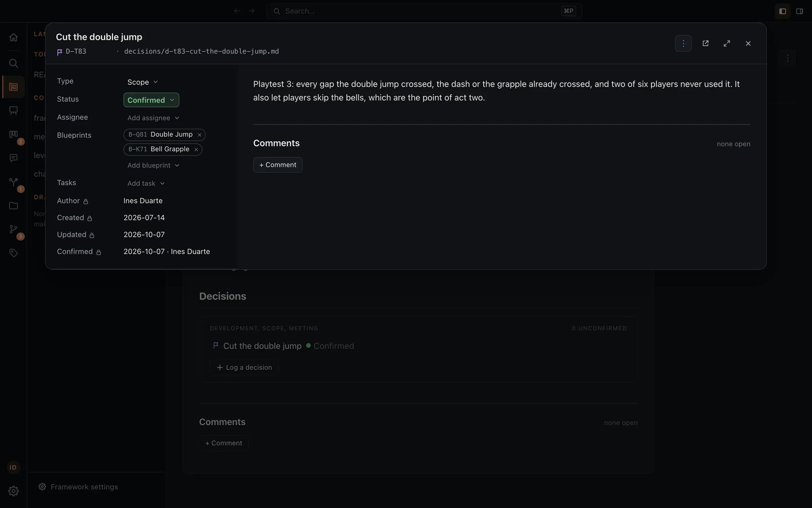Viewport: 812px width, 508px height.
Task: Open the search icon in left sidebar
Action: pyautogui.click(x=13, y=63)
